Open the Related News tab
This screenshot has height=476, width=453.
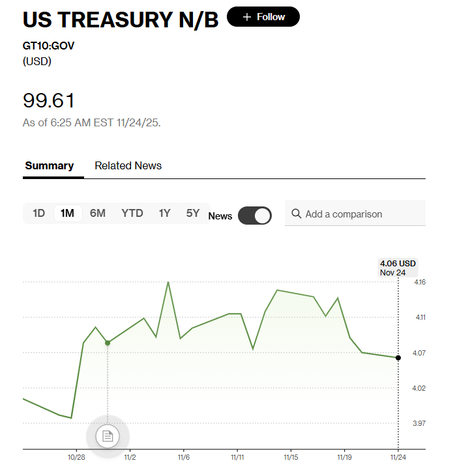point(128,165)
